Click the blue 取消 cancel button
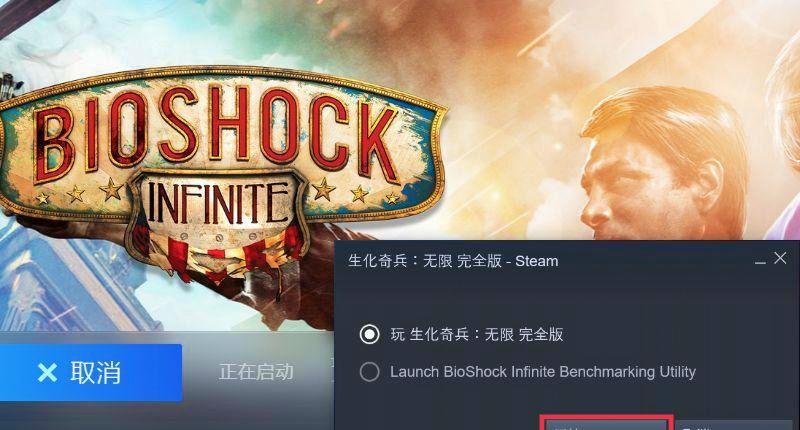This screenshot has width=800, height=430. coord(91,372)
